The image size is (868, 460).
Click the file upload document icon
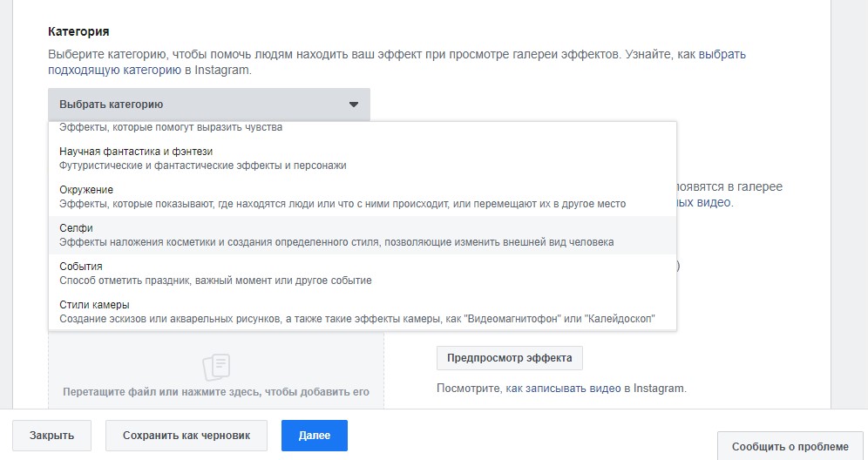[215, 365]
